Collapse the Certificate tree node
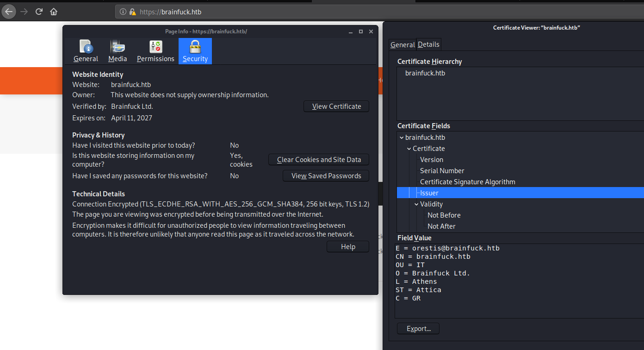The height and width of the screenshot is (350, 644). pos(409,149)
